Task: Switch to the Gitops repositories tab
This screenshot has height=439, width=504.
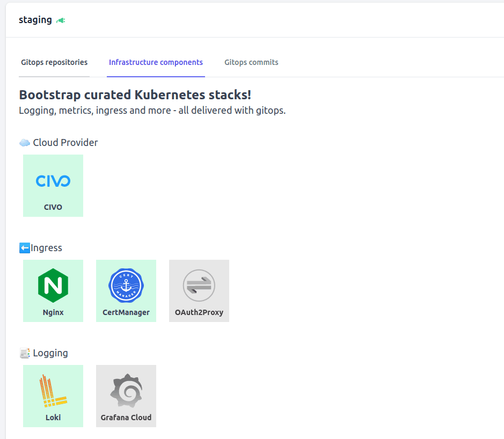Action: tap(54, 62)
